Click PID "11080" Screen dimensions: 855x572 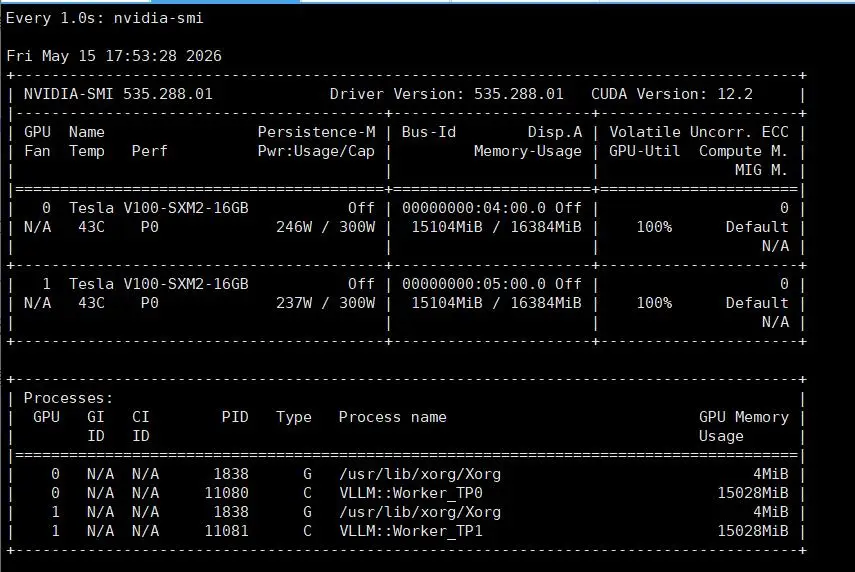coord(226,493)
